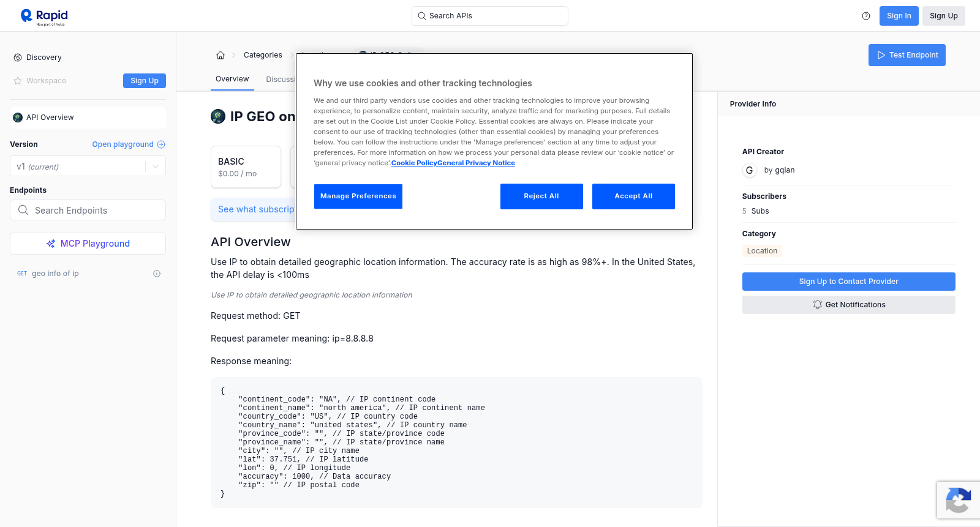
Task: Click the Get Notifications bell icon
Action: pos(818,305)
